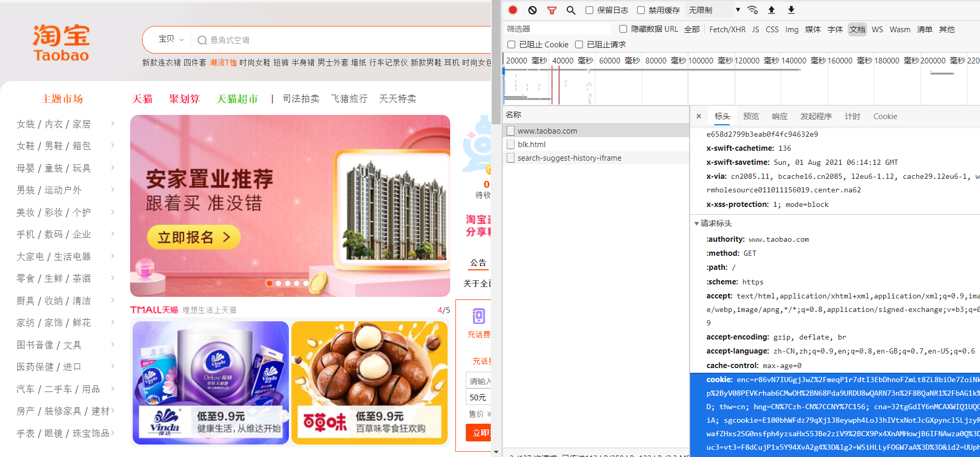Filter requests by WS type
The image size is (980, 457).
(877, 29)
